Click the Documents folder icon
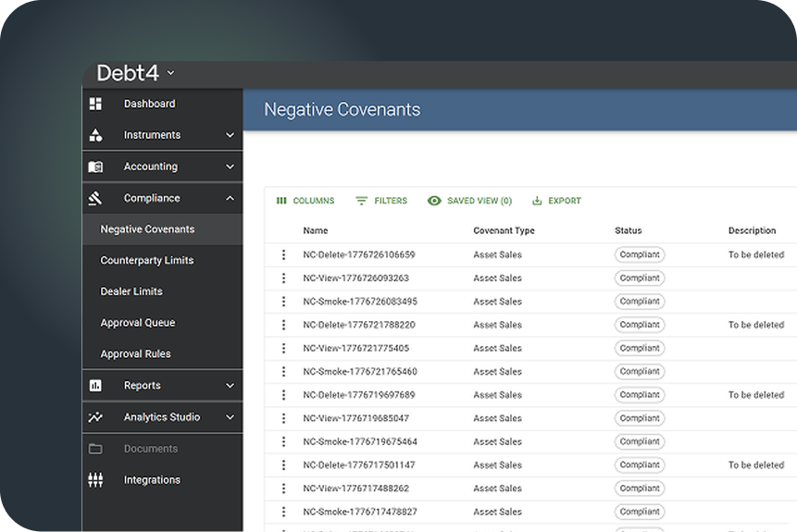 95,449
